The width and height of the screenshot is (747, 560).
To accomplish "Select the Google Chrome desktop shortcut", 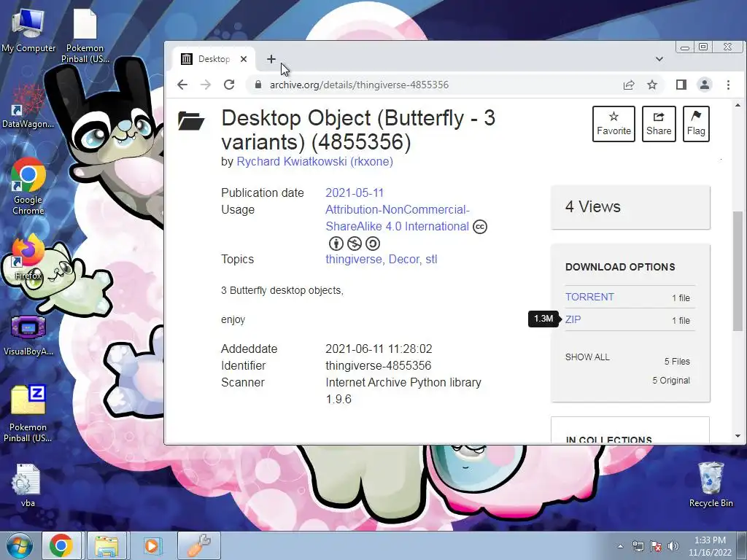I will 28,187.
